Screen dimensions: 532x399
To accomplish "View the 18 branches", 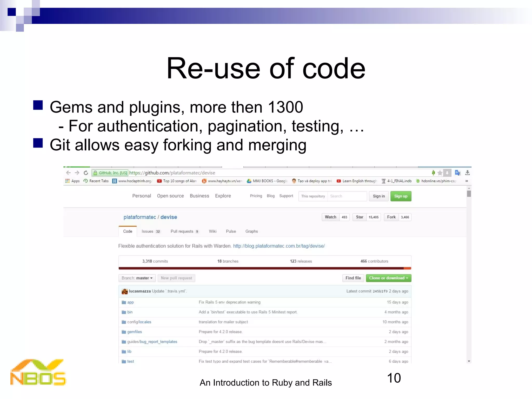I will pos(228,261).
